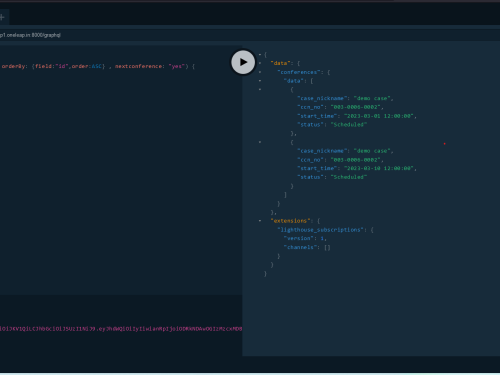Viewport: 500px width, 375px height.
Task: Collapse the top-level "data" object arrow
Action: pyautogui.click(x=260, y=63)
